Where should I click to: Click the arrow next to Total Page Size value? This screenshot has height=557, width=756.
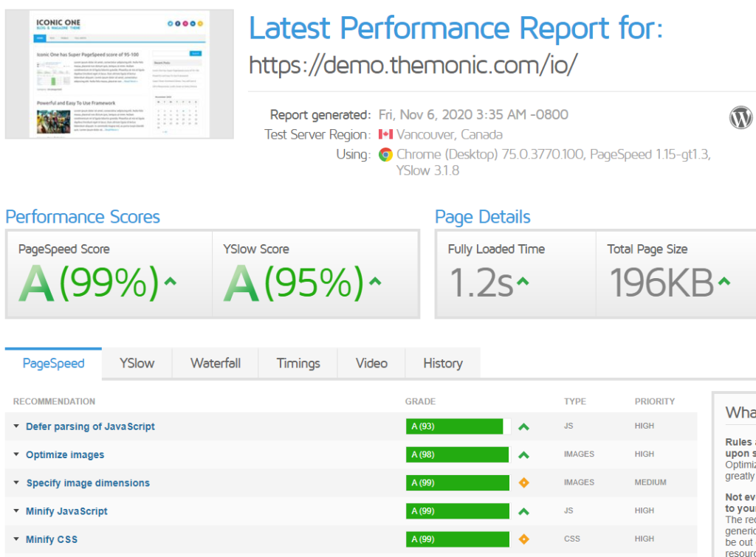pyautogui.click(x=724, y=281)
